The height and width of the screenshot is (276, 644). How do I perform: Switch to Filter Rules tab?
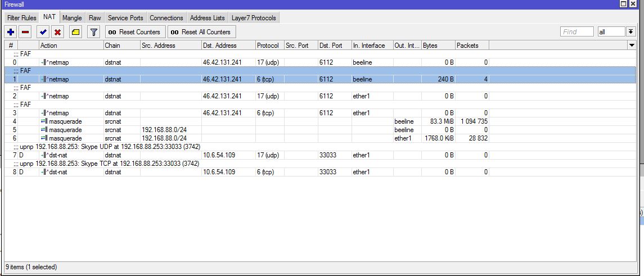point(22,18)
